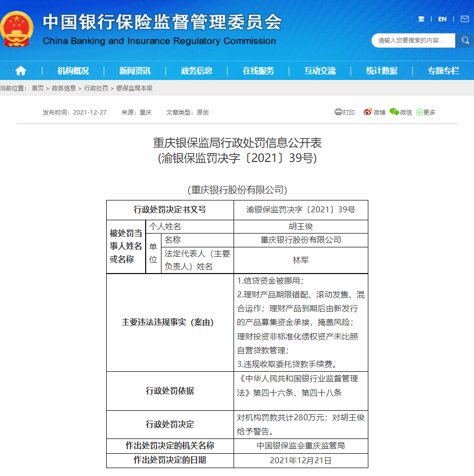Click table cell 胡王俊

301,227
